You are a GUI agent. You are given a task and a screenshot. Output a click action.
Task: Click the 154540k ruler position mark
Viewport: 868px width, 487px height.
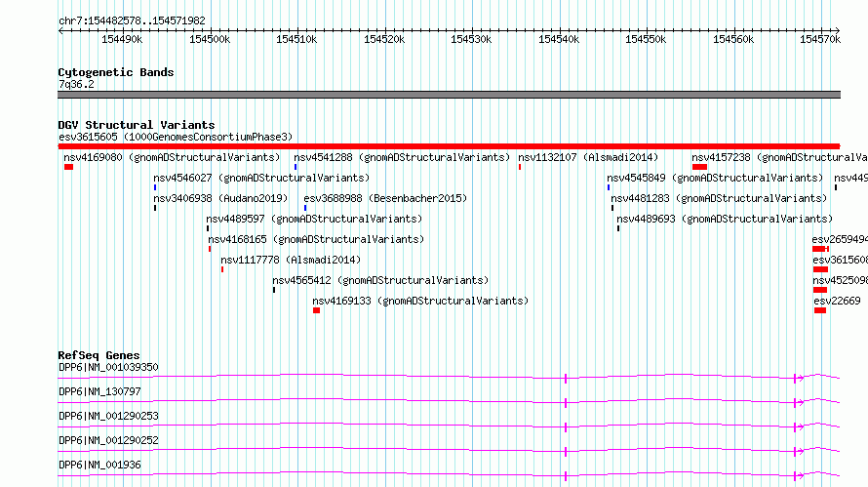(559, 39)
